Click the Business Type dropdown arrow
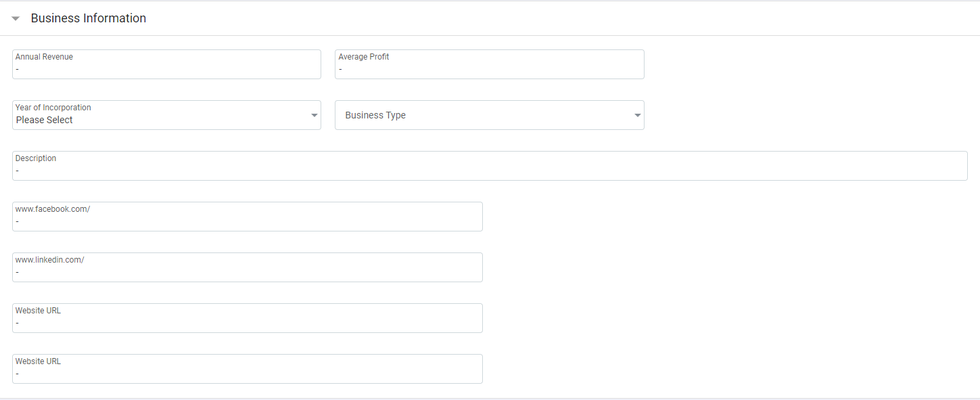The height and width of the screenshot is (400, 980). tap(637, 116)
